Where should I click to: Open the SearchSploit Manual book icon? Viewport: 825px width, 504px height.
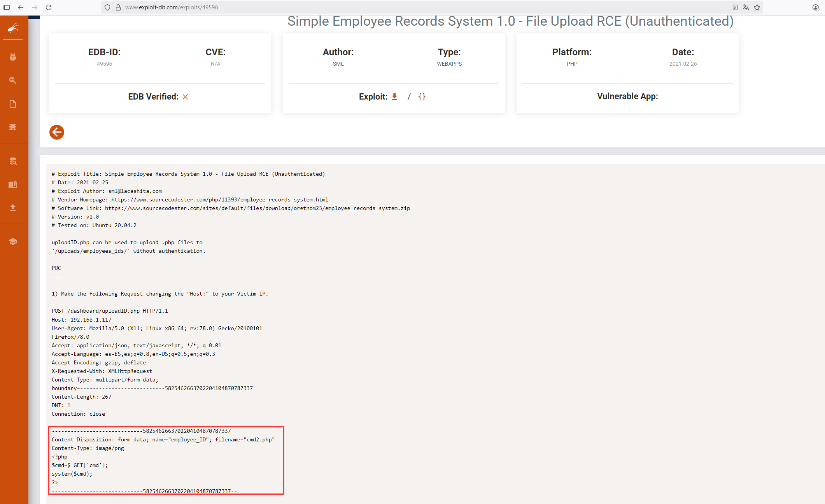point(13,184)
